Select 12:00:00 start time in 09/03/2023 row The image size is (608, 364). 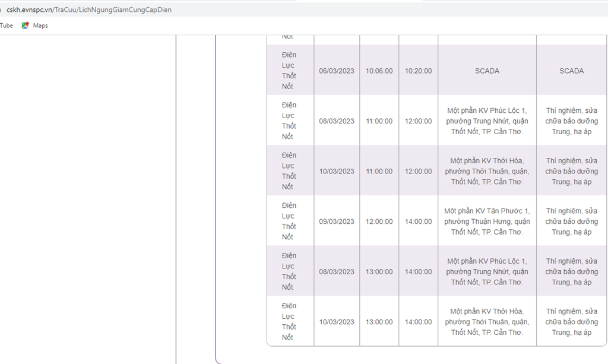click(379, 221)
